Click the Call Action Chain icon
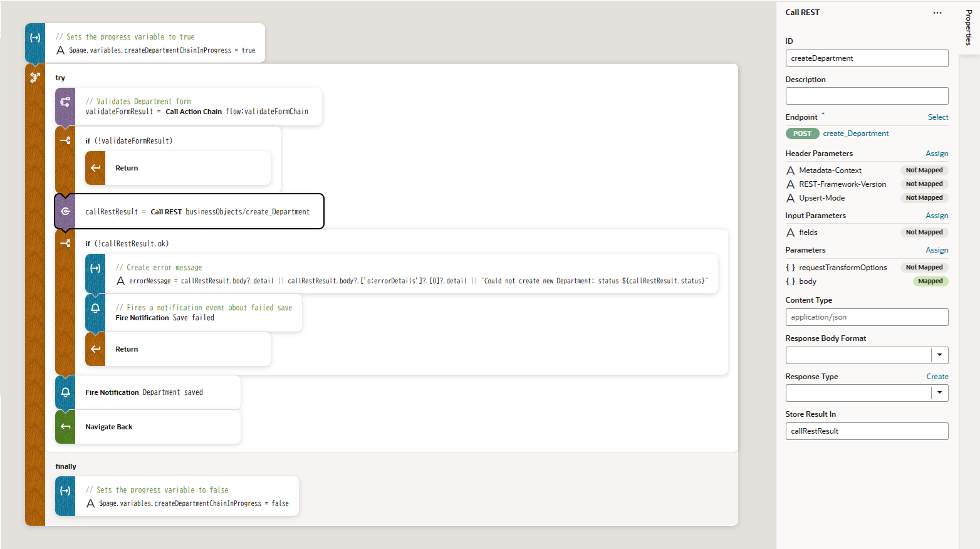 pos(65,102)
